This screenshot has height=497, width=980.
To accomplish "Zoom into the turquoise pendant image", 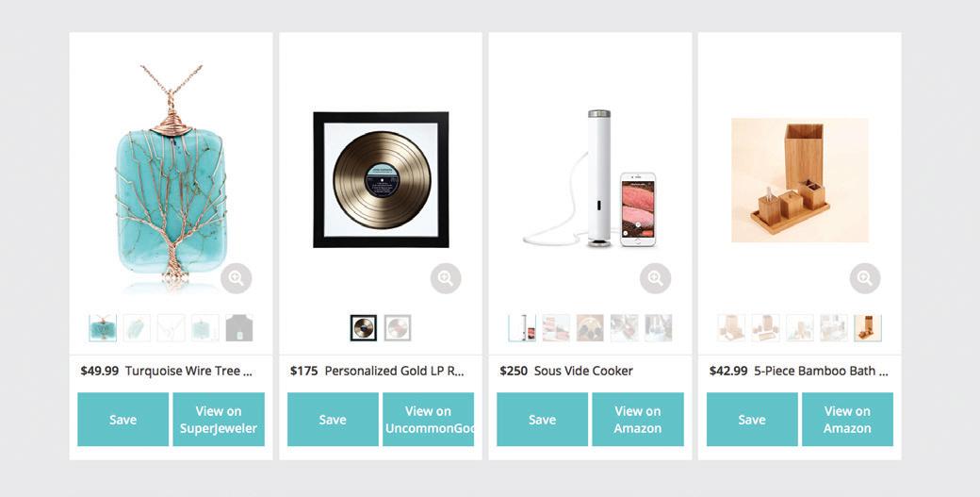I will coord(237,278).
